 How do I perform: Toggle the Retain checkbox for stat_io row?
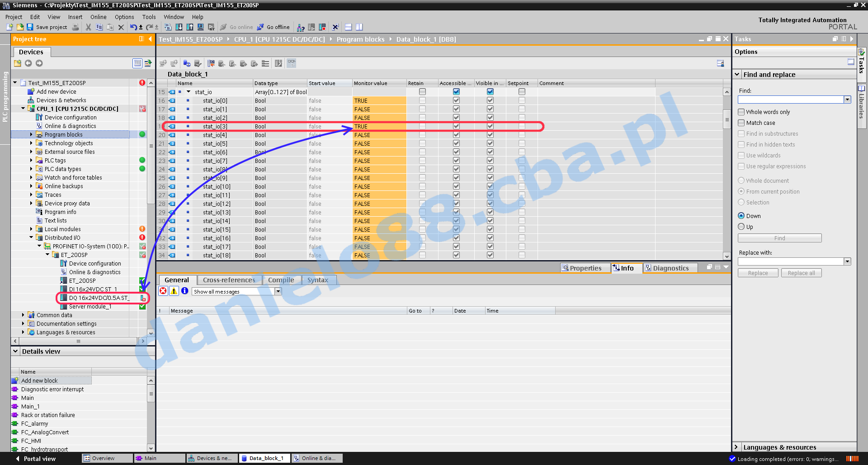pos(422,92)
